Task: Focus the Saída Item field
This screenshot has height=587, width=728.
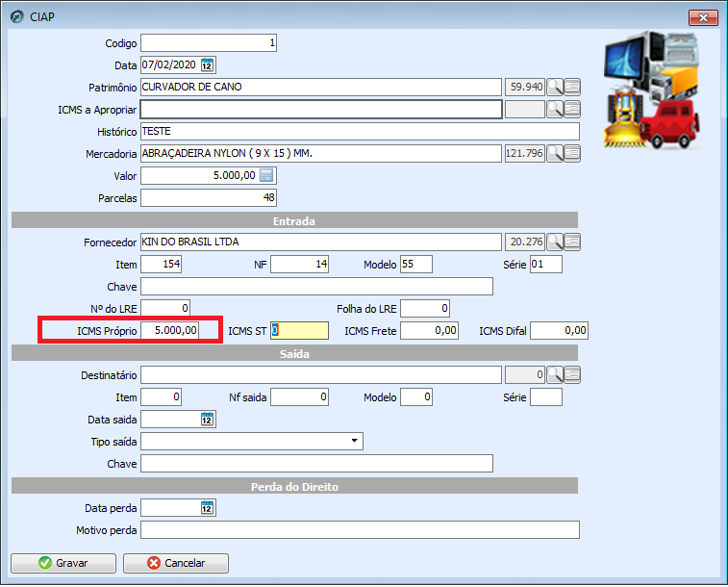Action: [x=162, y=397]
